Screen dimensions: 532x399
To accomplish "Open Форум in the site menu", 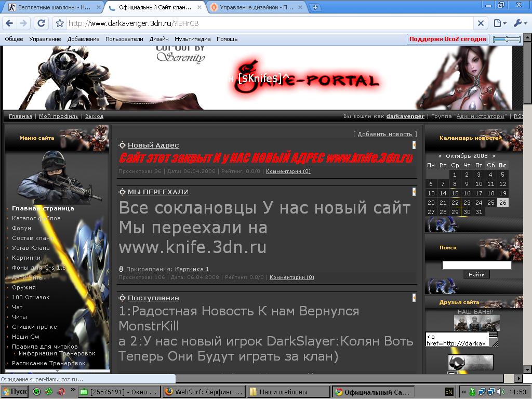I will 22,228.
